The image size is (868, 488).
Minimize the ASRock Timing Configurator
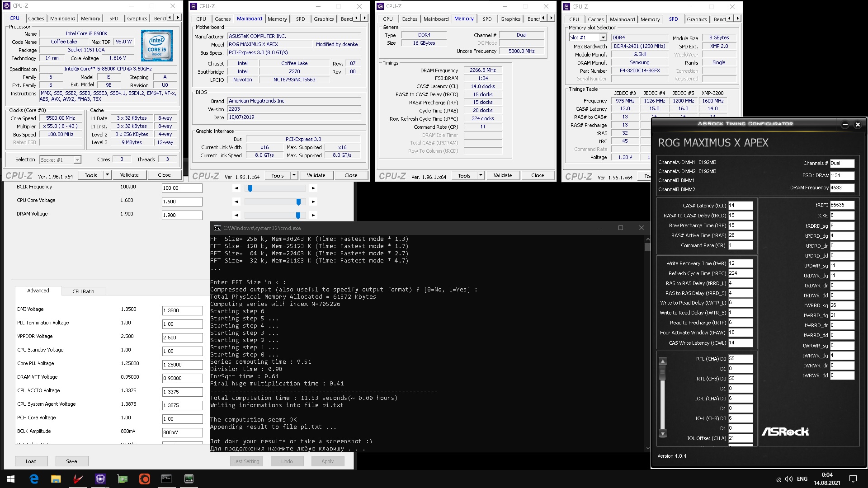pos(845,124)
